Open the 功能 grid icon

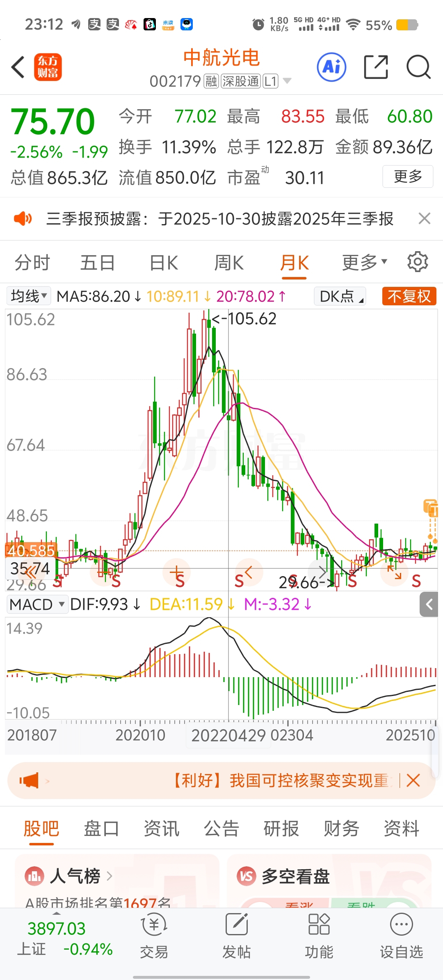click(x=319, y=925)
